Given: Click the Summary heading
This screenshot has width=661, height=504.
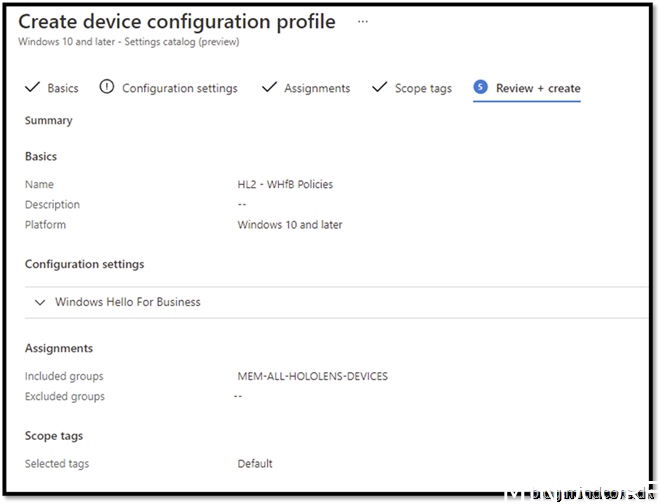Looking at the screenshot, I should 48,120.
